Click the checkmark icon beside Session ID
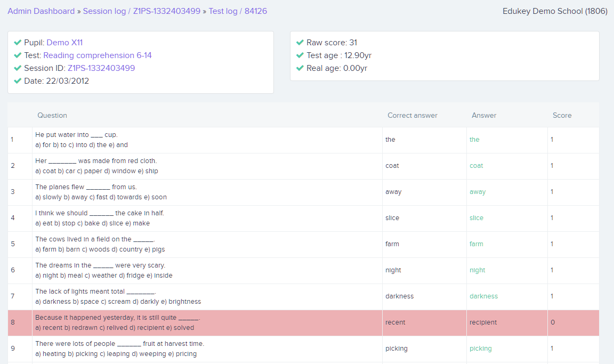 click(18, 68)
